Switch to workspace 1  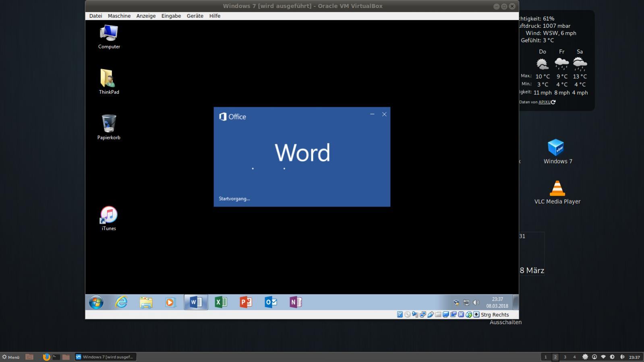(546, 357)
